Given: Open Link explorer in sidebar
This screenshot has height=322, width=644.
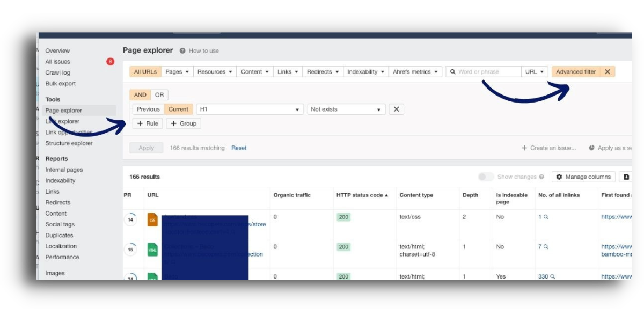Looking at the screenshot, I should pyautogui.click(x=62, y=121).
